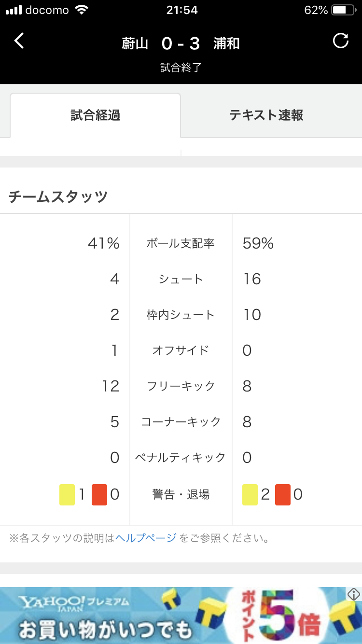Screen dimensions: 362x644
Task: Tap the ad info icon
Action: click(x=354, y=594)
